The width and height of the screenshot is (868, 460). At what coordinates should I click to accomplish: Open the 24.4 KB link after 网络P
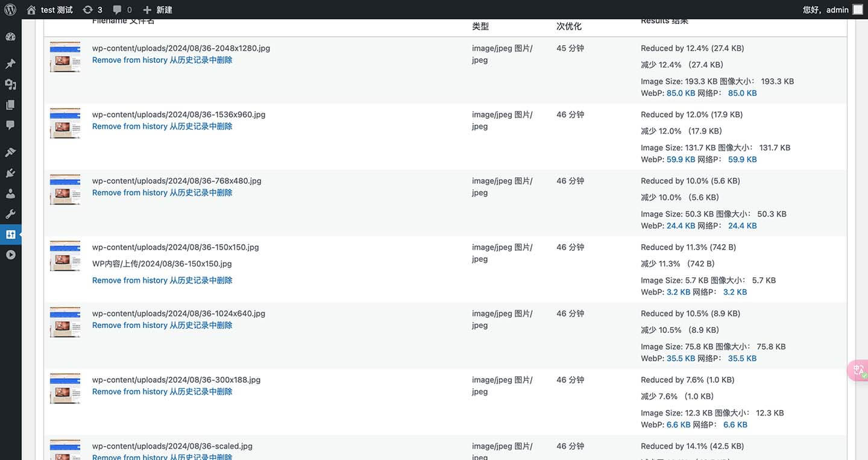pyautogui.click(x=743, y=226)
